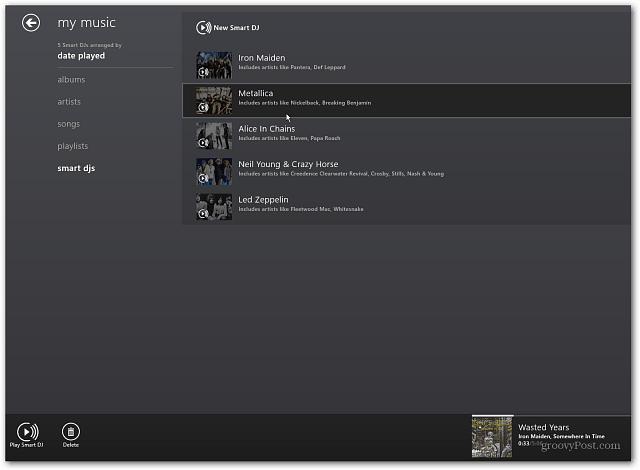Click 'Includes artists like Pantera, Def Leppard'
The image size is (640, 470).
pyautogui.click(x=292, y=67)
